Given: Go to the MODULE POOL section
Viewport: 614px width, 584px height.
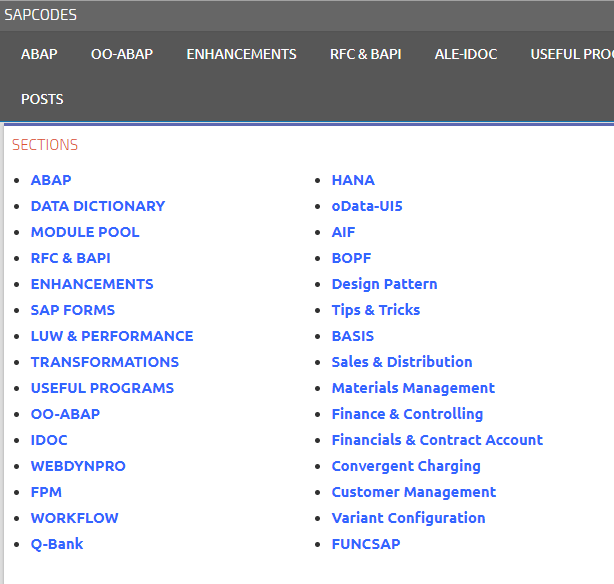Looking at the screenshot, I should click(85, 232).
